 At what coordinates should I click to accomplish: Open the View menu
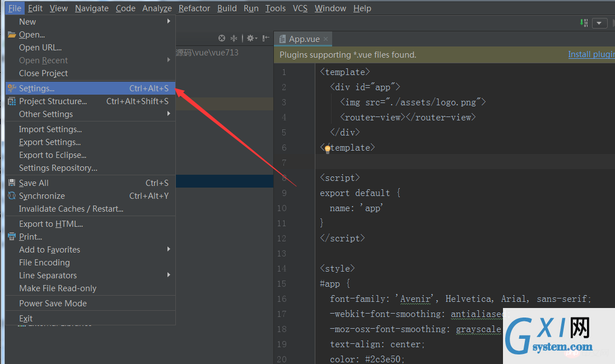(59, 8)
